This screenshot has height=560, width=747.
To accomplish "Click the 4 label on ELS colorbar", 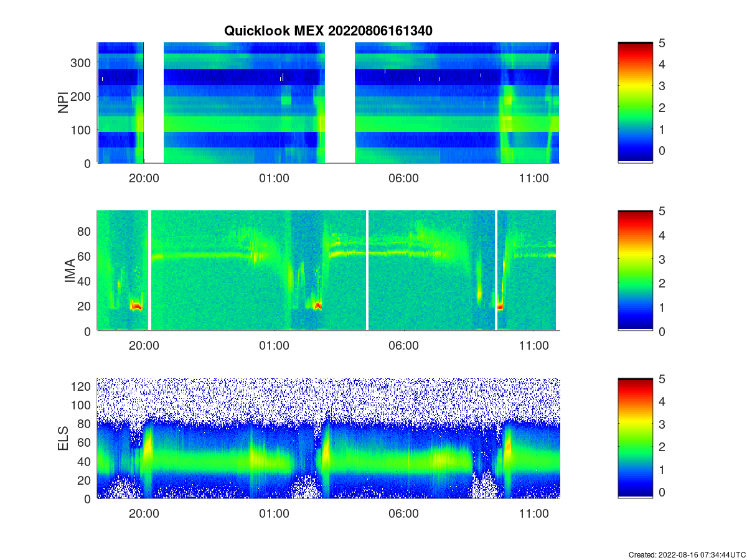I will [663, 401].
